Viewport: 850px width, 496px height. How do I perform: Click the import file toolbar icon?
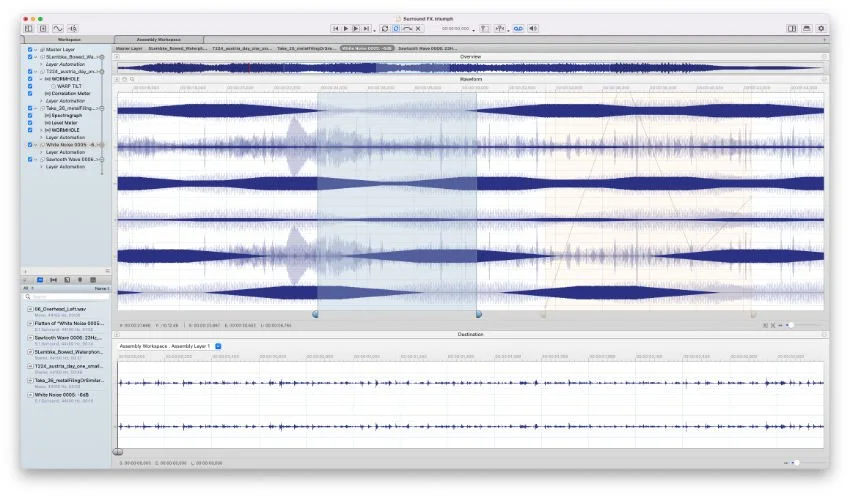click(x=43, y=28)
